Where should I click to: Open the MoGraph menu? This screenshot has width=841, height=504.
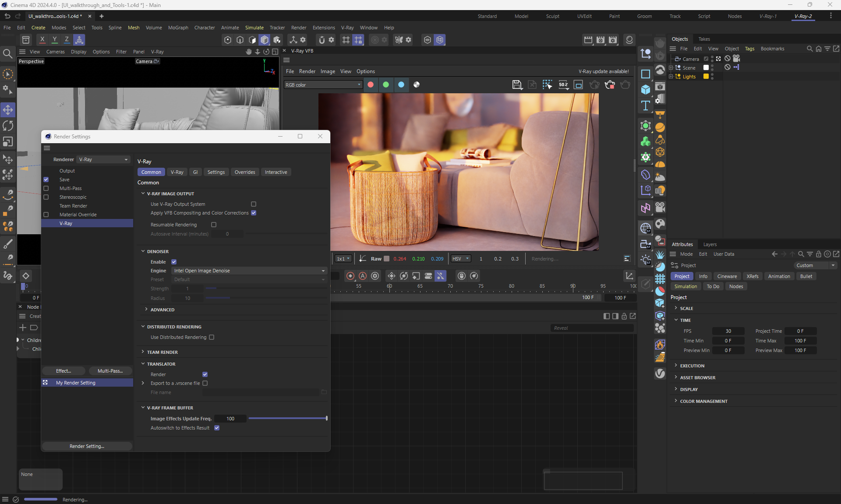[178, 28]
